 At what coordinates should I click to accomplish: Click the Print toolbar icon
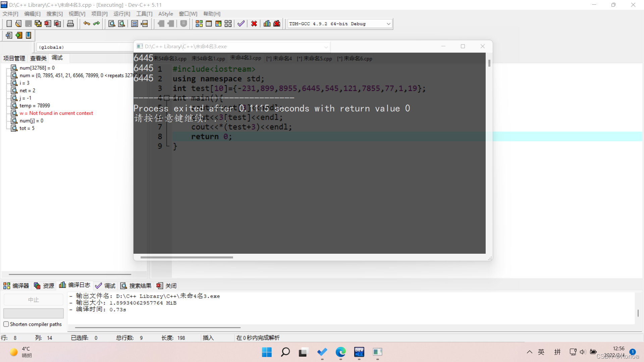pos(70,24)
